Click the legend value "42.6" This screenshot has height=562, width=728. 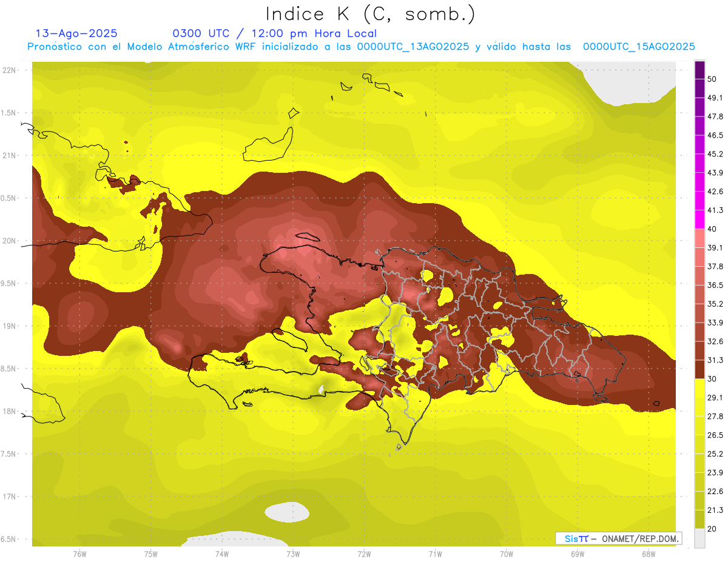point(715,192)
